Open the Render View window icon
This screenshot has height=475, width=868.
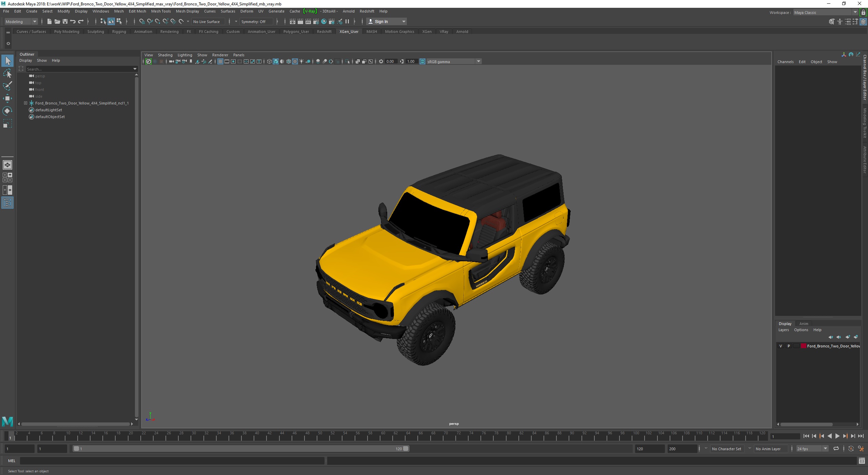click(292, 21)
